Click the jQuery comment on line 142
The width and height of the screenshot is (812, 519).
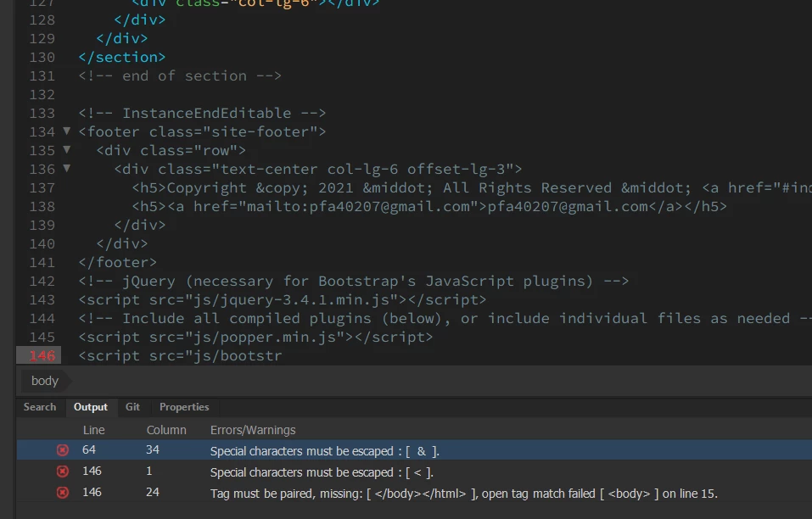pyautogui.click(x=354, y=281)
